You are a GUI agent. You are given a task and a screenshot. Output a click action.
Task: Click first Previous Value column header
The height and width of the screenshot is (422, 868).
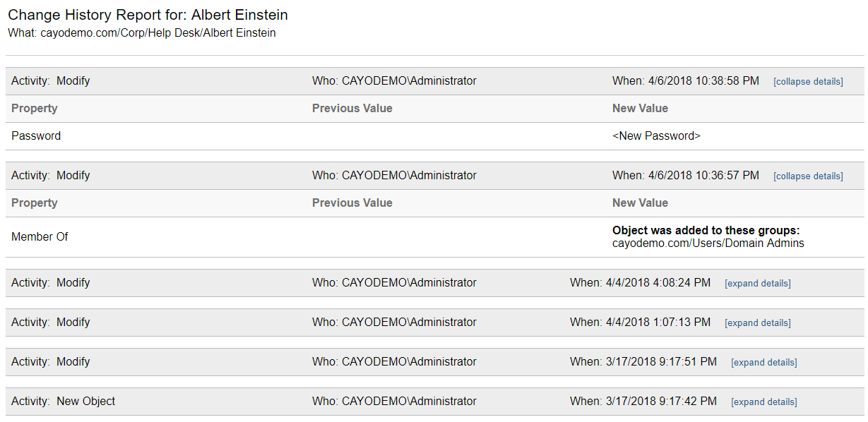pyautogui.click(x=352, y=109)
